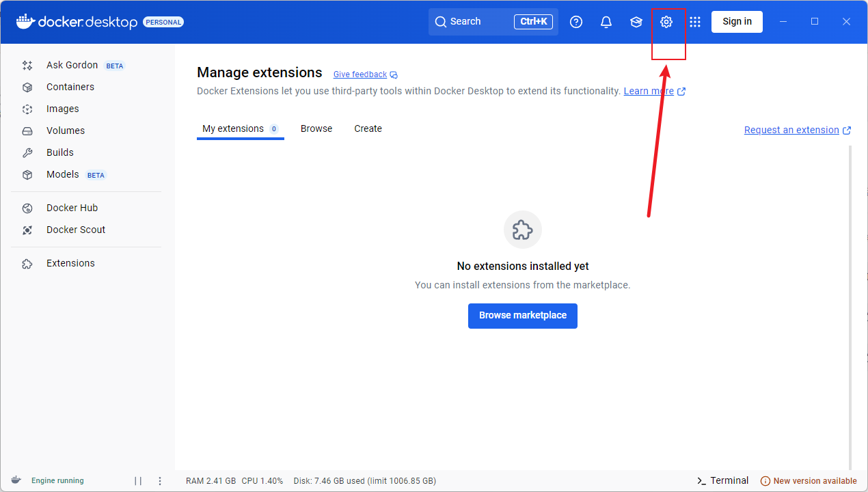Click the New version available info icon

pos(765,481)
